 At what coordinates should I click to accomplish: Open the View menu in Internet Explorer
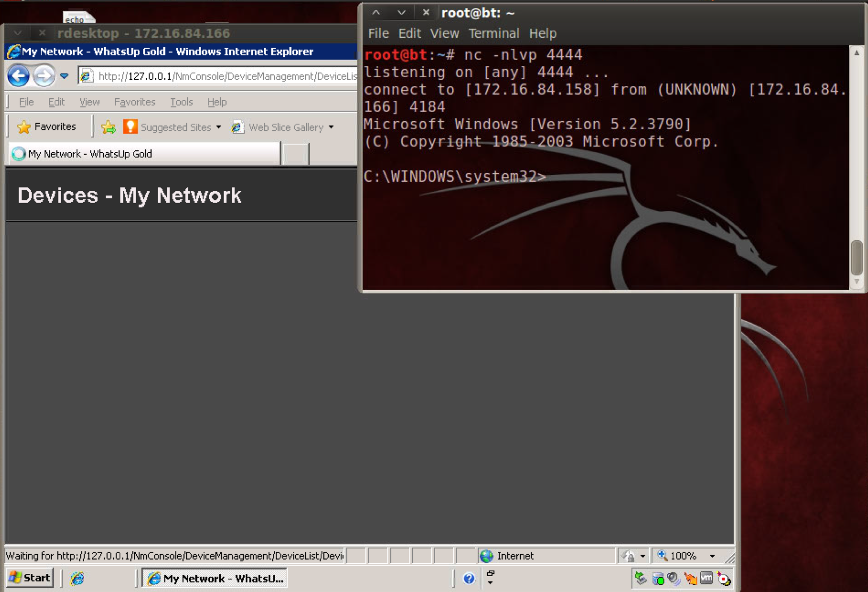click(89, 102)
